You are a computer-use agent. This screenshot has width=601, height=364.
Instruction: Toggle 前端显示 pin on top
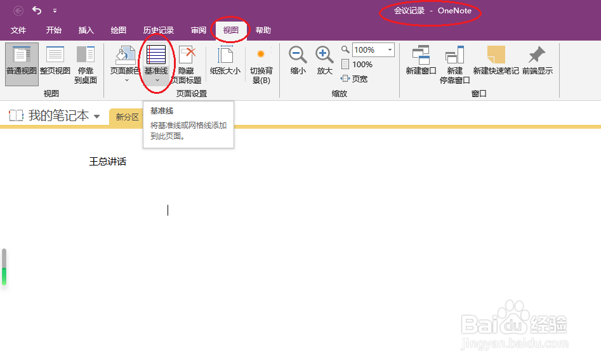[x=537, y=60]
